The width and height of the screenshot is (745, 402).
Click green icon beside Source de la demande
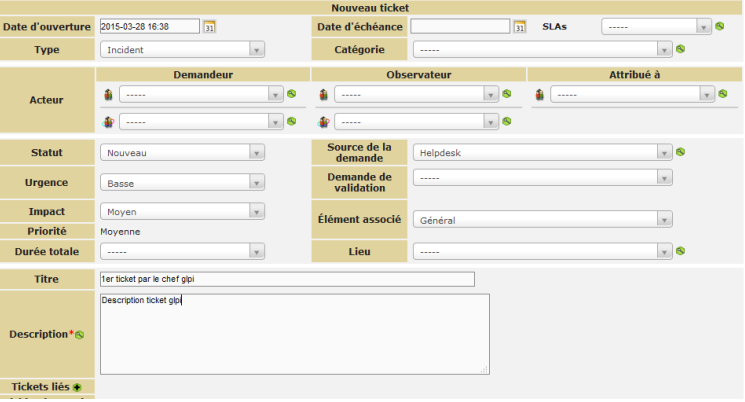pos(680,152)
